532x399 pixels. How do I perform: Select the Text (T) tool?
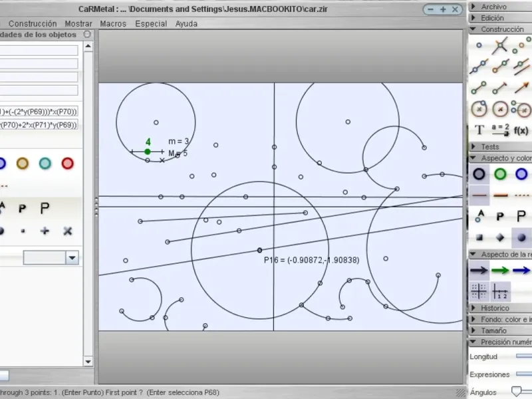coord(479,130)
